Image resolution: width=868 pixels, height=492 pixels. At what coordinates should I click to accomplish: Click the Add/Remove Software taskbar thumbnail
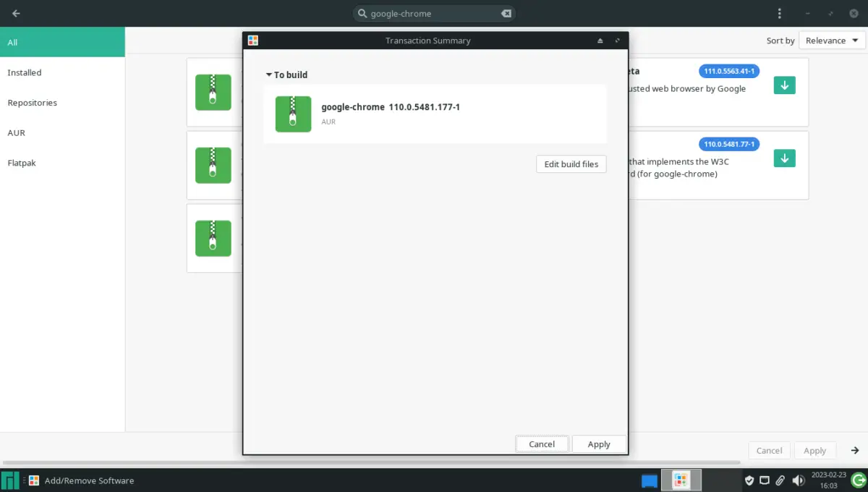[x=681, y=480]
